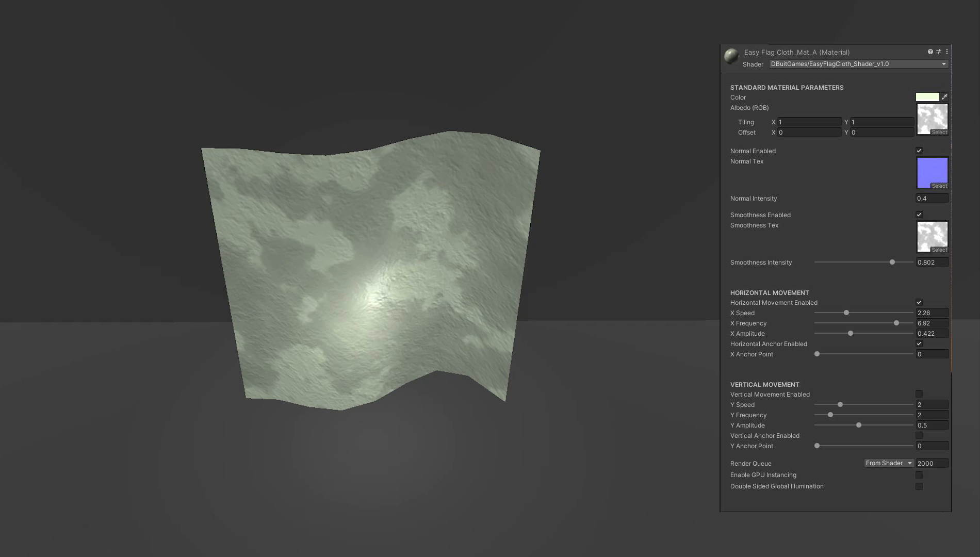This screenshot has width=980, height=557.
Task: Click the X Amplitude value field
Action: [932, 334]
